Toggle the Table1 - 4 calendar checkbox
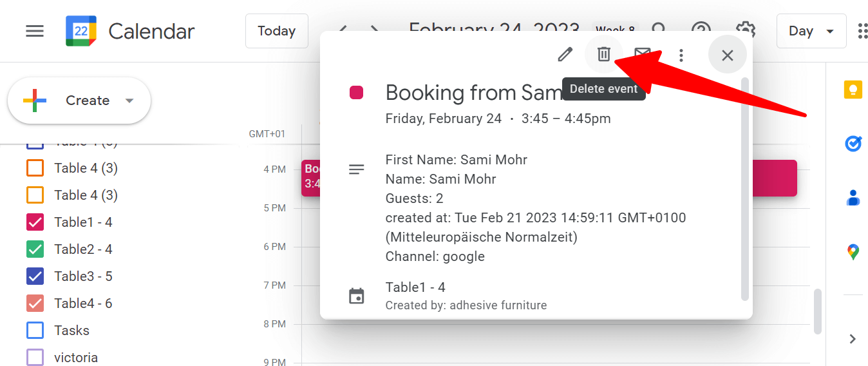This screenshot has width=868, height=366. tap(35, 222)
